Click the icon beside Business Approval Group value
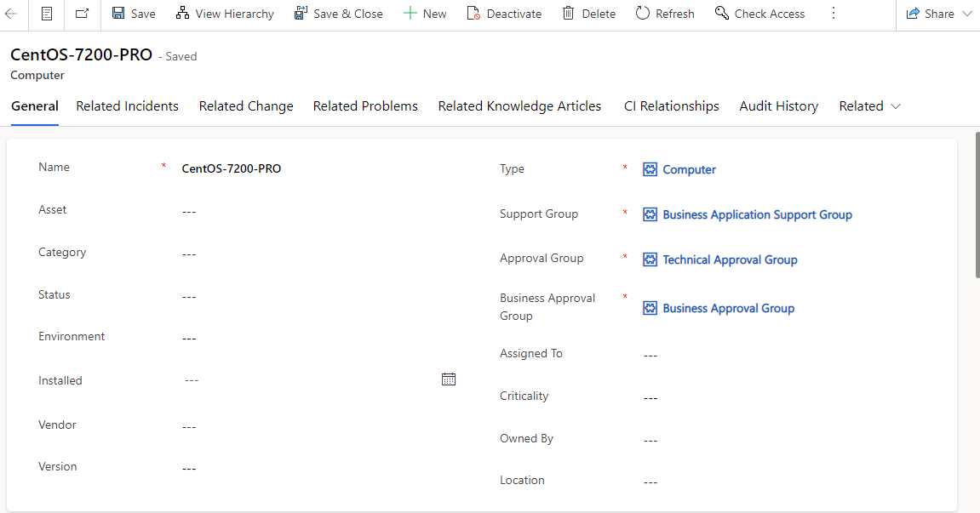 (x=650, y=308)
